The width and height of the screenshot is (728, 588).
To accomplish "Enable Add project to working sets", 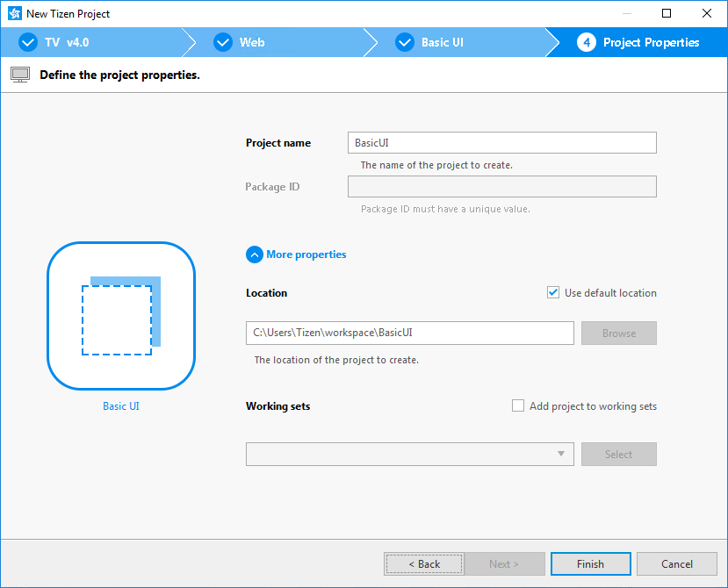I will pyautogui.click(x=518, y=406).
